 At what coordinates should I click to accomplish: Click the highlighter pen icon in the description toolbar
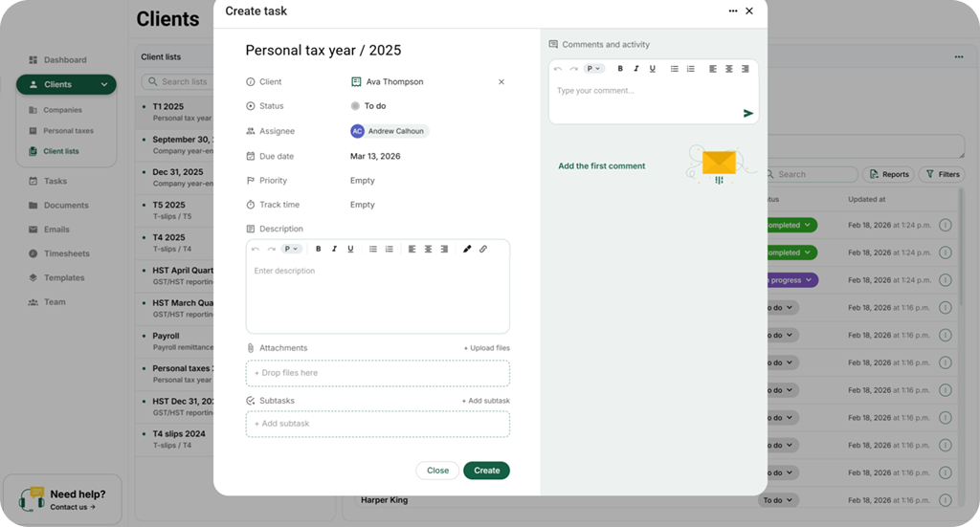[x=467, y=249]
